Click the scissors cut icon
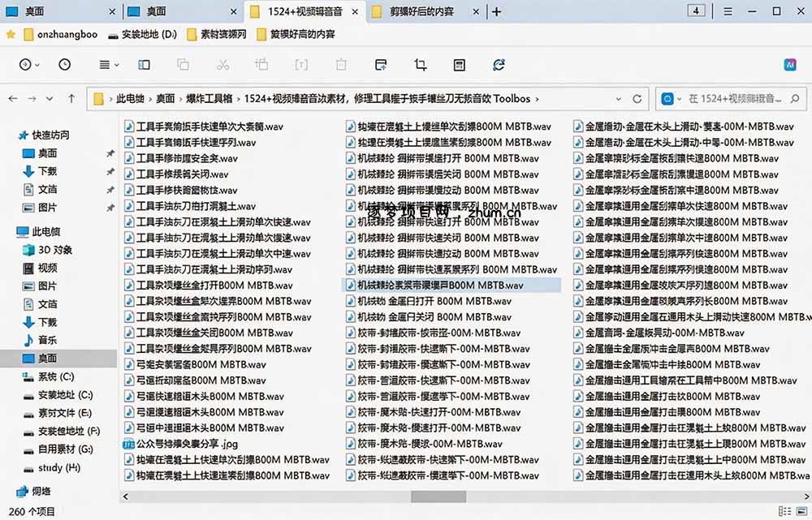 coord(222,65)
